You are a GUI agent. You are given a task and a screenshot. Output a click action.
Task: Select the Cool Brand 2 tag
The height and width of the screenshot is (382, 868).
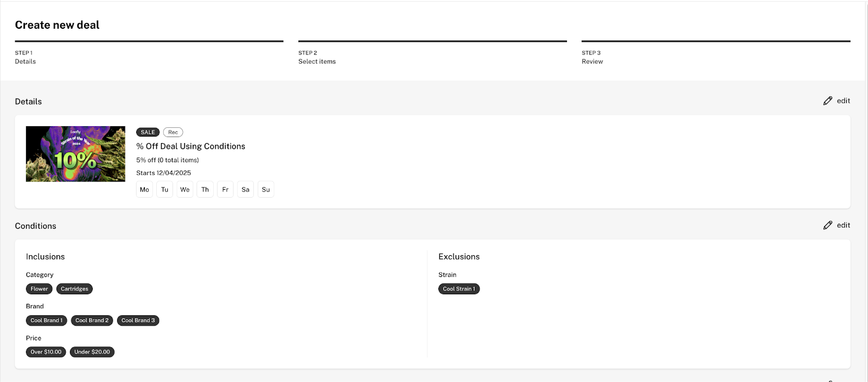92,320
